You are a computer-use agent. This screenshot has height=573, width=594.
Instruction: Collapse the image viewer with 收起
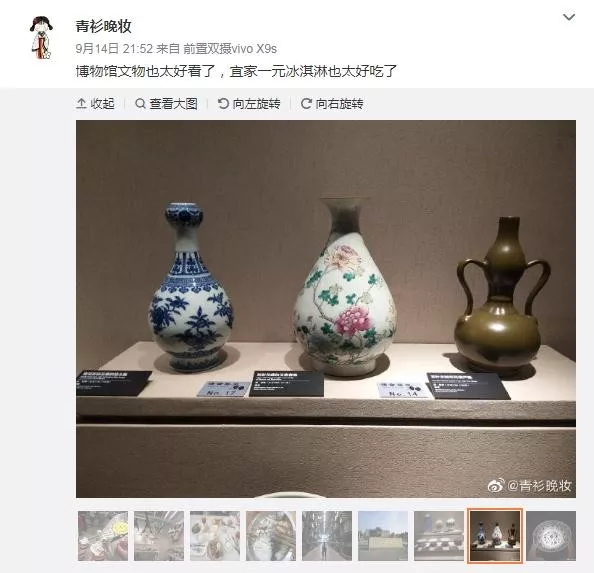pos(95,103)
